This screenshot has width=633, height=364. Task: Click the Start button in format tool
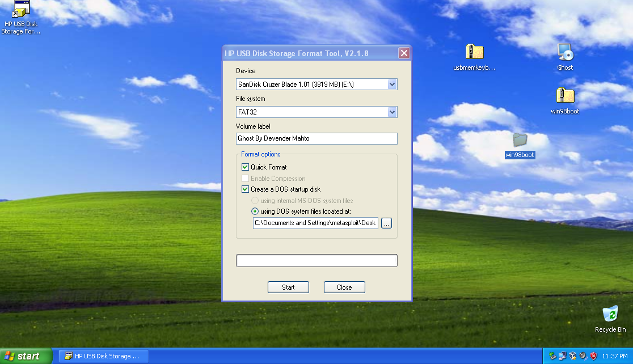point(288,287)
